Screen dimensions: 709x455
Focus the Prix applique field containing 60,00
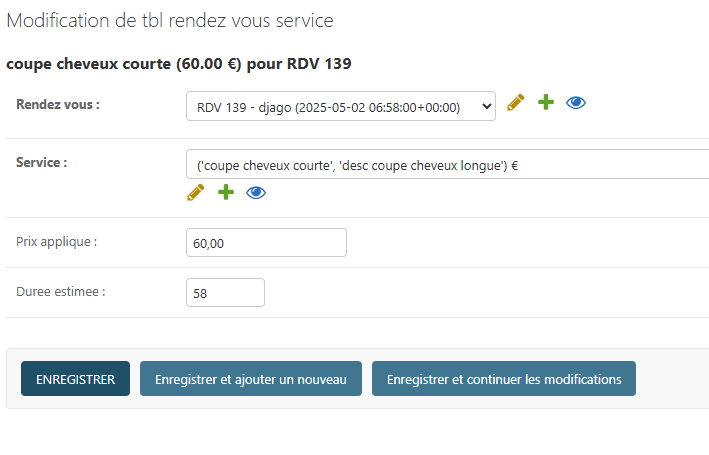click(266, 243)
